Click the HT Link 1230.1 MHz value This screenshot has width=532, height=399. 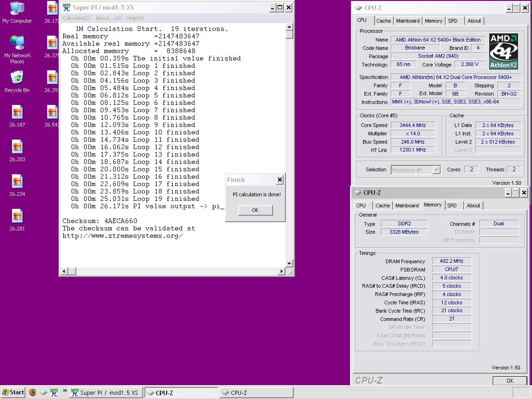pos(412,150)
